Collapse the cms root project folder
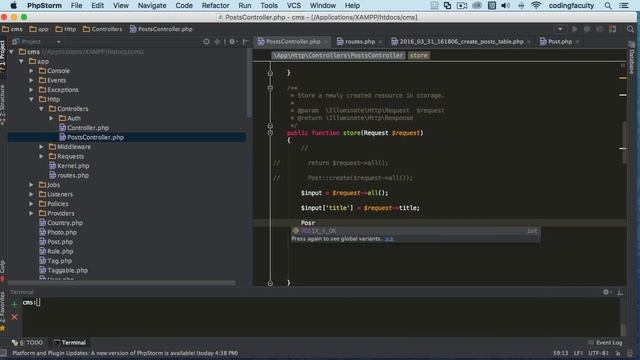The image size is (640, 360). [11, 52]
